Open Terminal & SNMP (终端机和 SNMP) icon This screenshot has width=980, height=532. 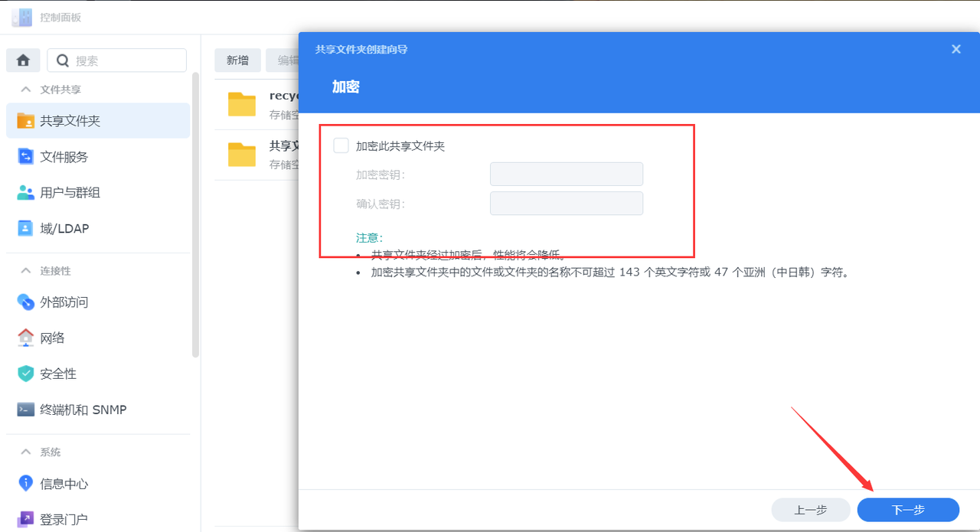tap(26, 410)
